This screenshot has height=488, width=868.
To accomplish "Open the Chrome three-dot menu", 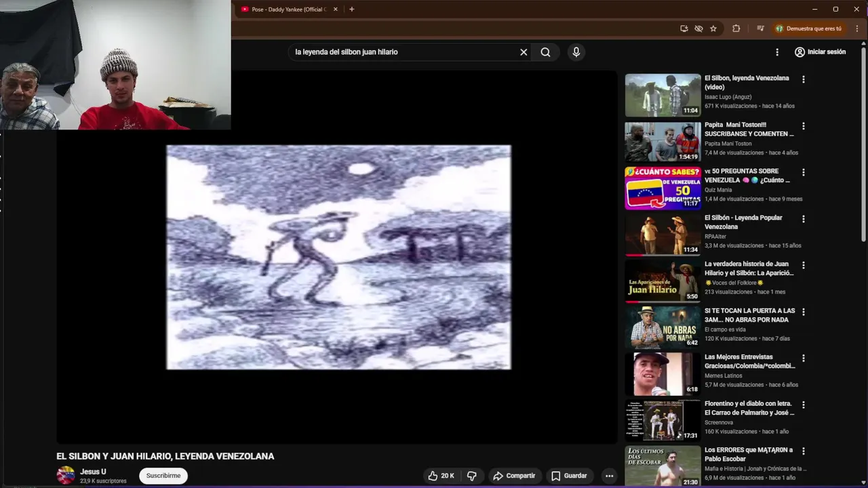I will [x=857, y=28].
